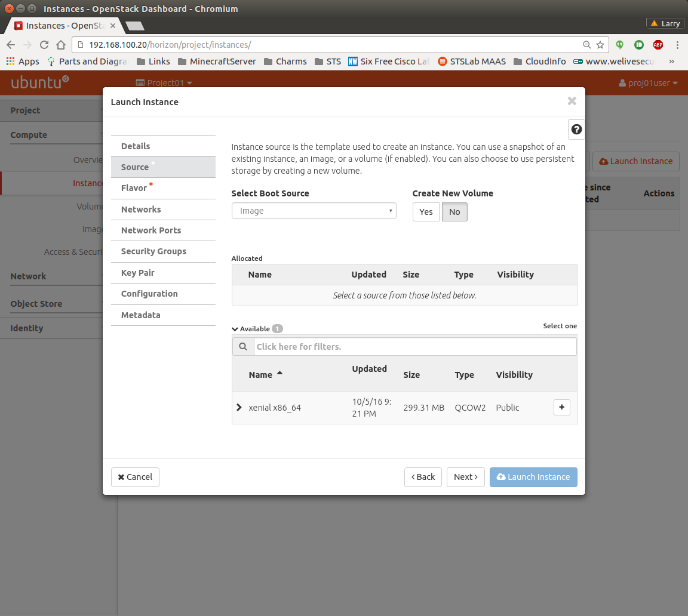Open the Select Boot Source dropdown
This screenshot has width=688, height=616.
[x=314, y=211]
